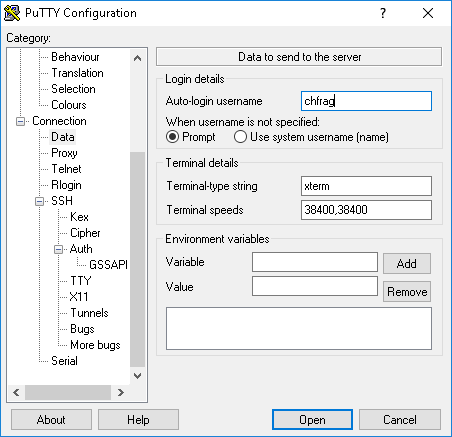
Task: Click the environment variables list box
Action: pos(299,329)
